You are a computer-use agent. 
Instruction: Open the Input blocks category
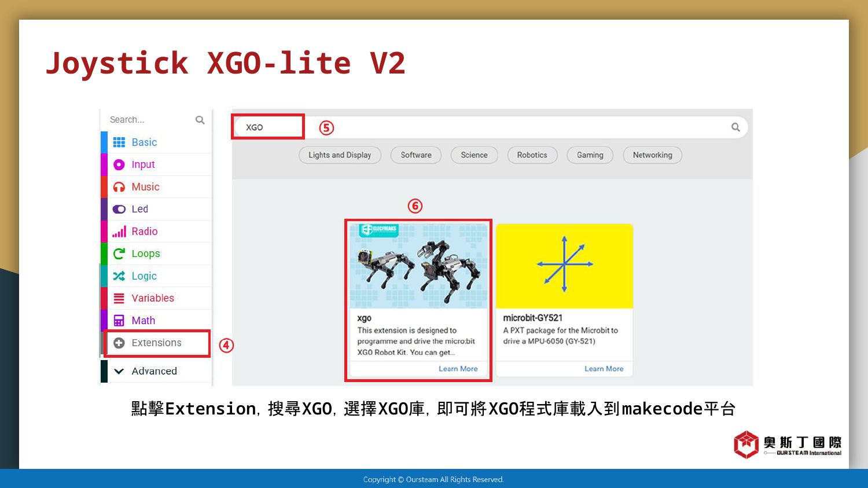point(156,164)
